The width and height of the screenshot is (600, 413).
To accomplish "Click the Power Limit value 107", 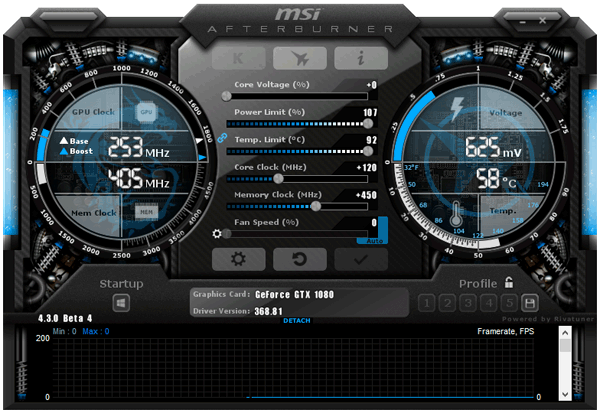I will (370, 113).
